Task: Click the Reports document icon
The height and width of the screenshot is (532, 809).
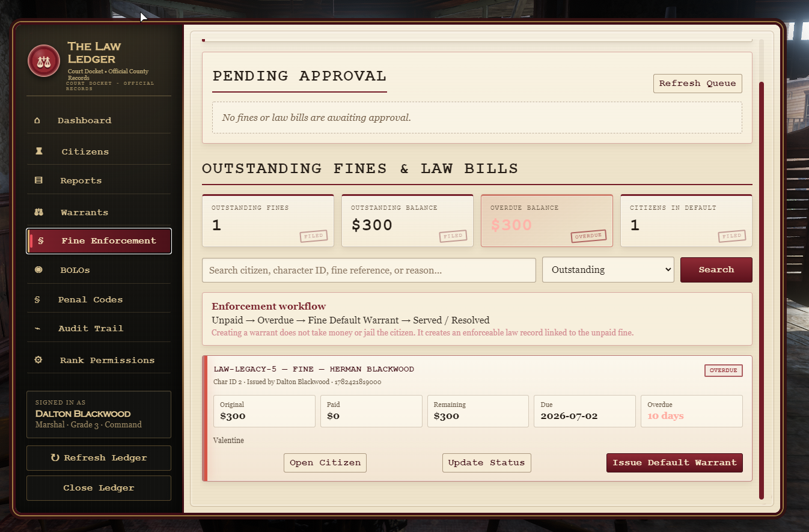Action: 39,180
